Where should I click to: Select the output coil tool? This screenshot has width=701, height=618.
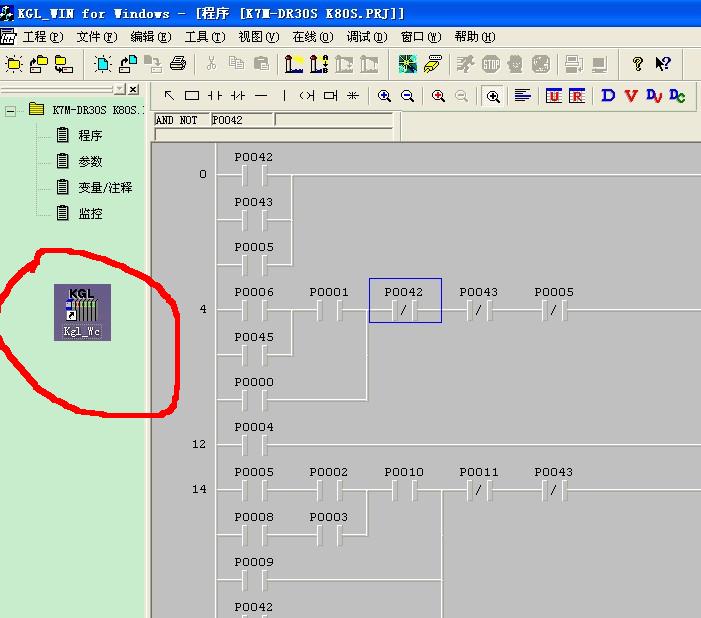click(x=306, y=96)
